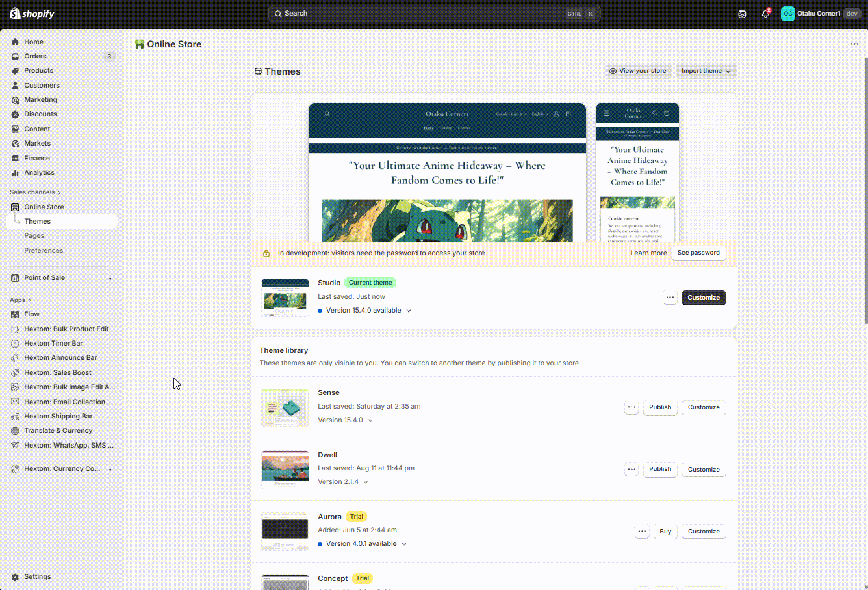Viewport: 868px width, 590px height.
Task: Click the Search field
Action: (434, 14)
